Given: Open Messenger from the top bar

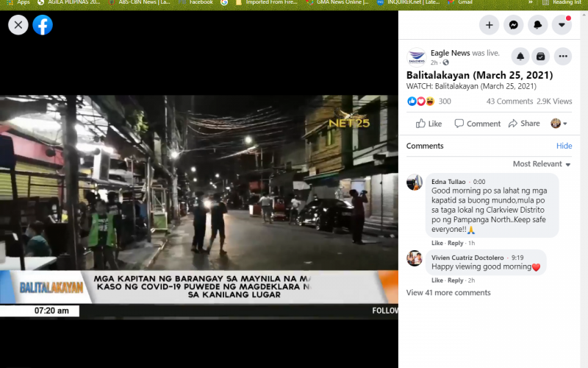Looking at the screenshot, I should click(514, 24).
